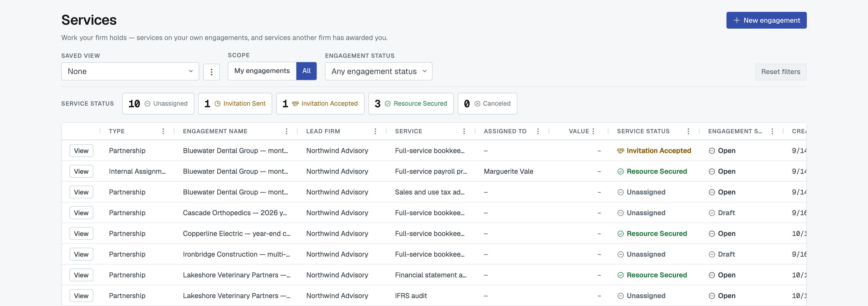Click Open status icon in Copperline Electric row
Screen dimensions: 868x306
[712, 234]
